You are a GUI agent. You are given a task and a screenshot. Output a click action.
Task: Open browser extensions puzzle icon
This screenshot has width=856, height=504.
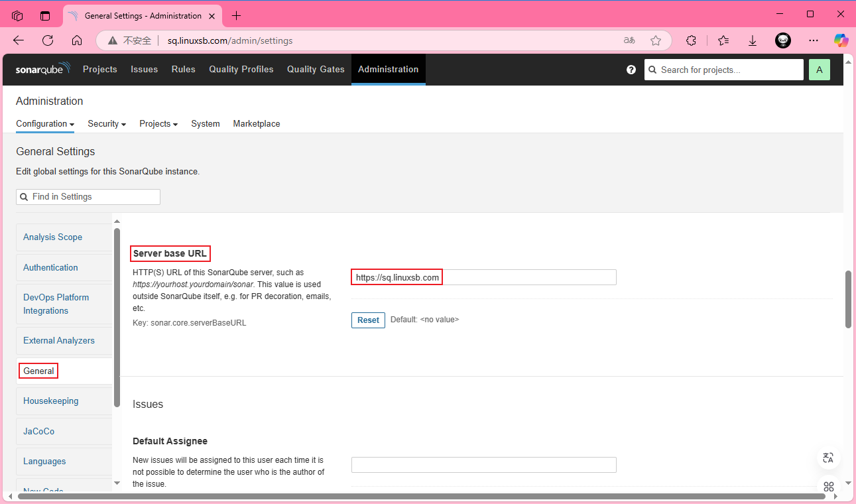[x=691, y=40]
